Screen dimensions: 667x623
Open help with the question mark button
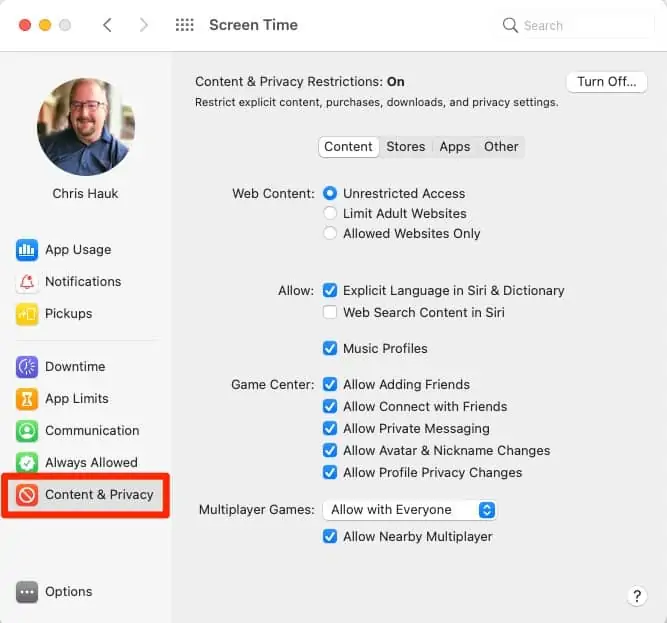(637, 596)
